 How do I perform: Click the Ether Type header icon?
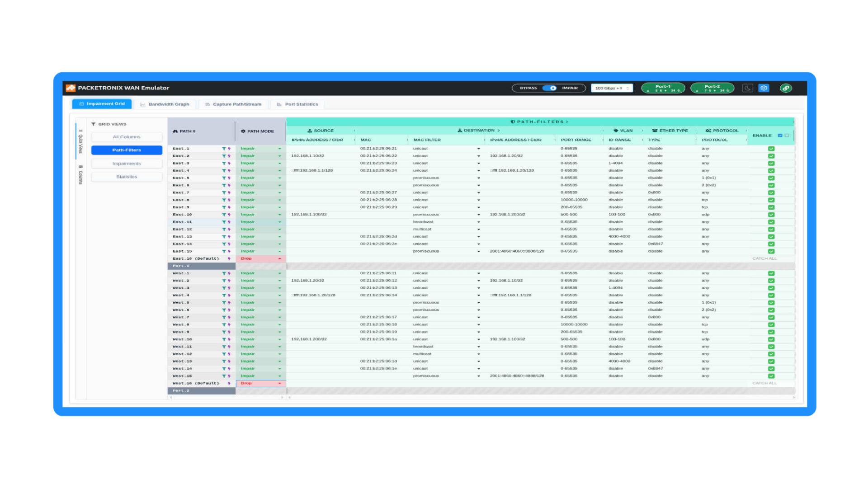pos(655,131)
